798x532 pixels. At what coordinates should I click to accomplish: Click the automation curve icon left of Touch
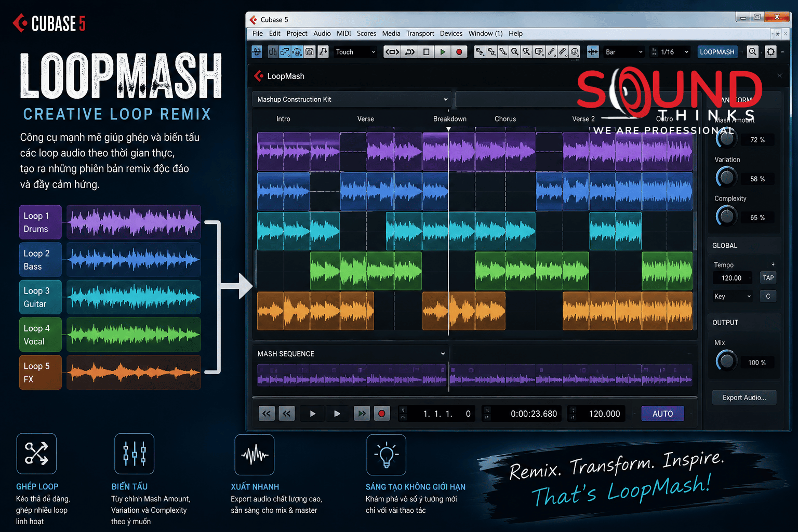point(323,52)
